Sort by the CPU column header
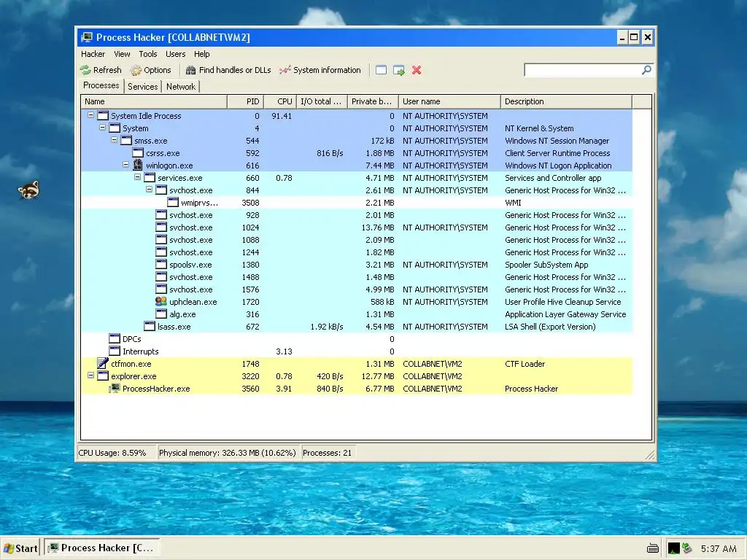This screenshot has width=747, height=560. point(279,101)
